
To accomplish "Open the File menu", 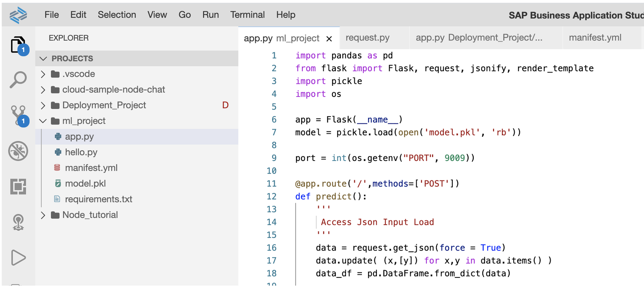I will [x=52, y=15].
